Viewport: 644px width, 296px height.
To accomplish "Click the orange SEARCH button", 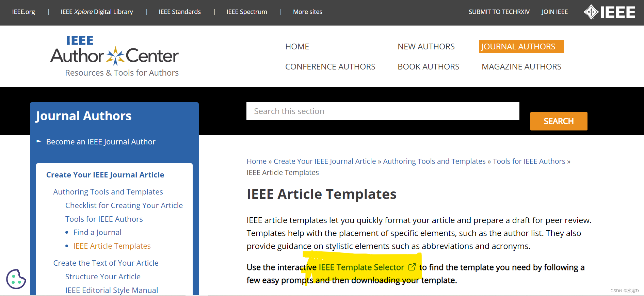I will [x=559, y=121].
